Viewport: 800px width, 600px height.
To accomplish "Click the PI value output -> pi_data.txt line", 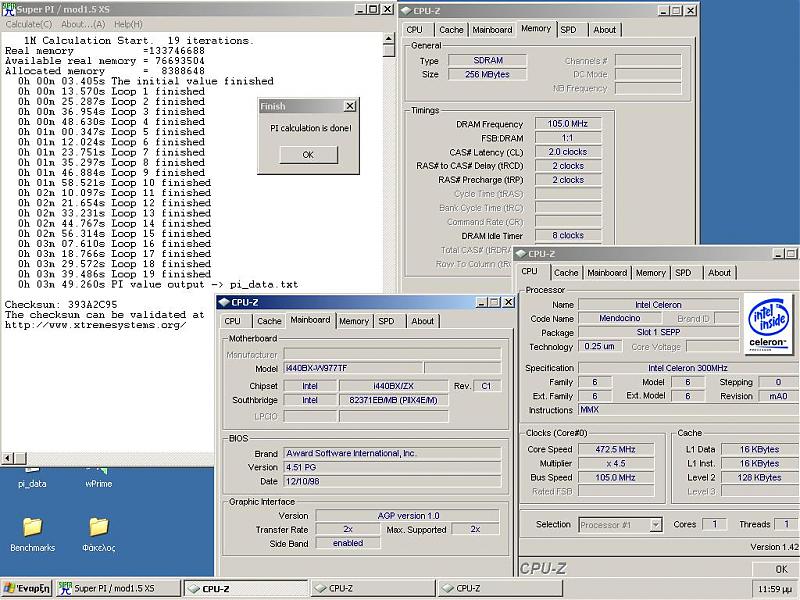I will click(x=158, y=284).
